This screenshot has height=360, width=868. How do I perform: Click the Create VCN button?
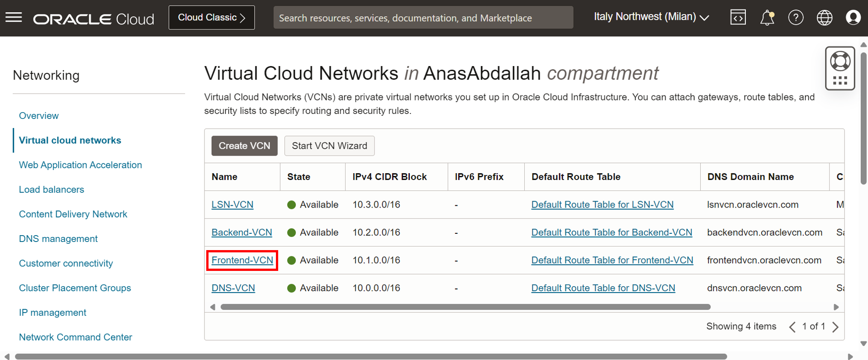244,146
